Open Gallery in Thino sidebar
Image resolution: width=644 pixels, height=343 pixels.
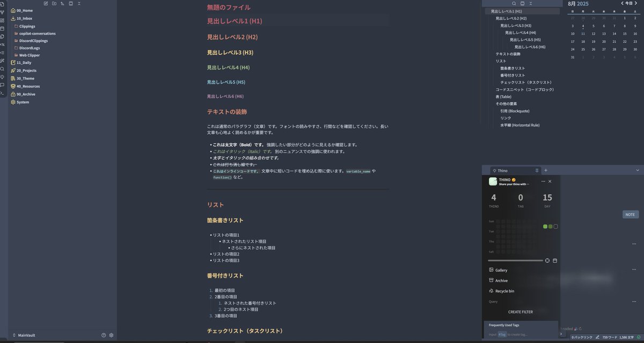click(x=498, y=270)
